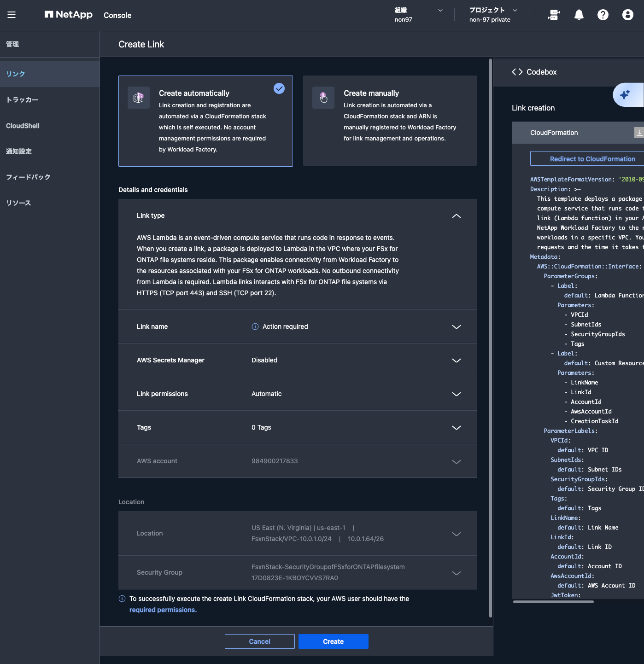Click Redirect to CloudFormation button

point(587,158)
